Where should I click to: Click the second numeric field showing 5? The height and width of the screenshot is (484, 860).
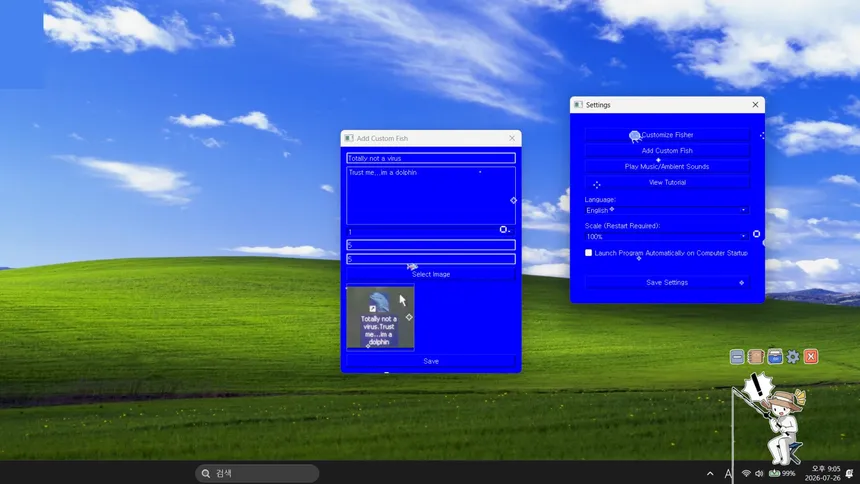pyautogui.click(x=431, y=259)
